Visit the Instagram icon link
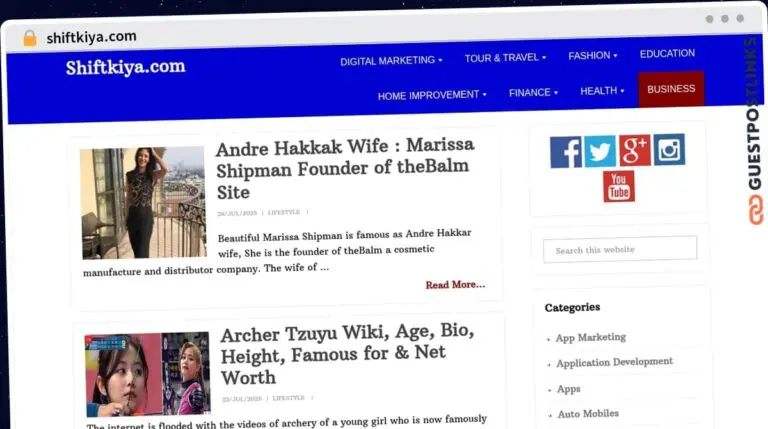Viewport: 768px width, 429px height. tap(669, 150)
